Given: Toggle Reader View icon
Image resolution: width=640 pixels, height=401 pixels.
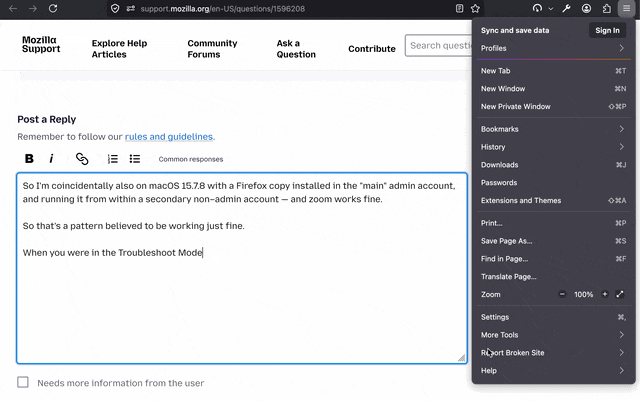Looking at the screenshot, I should click(459, 9).
